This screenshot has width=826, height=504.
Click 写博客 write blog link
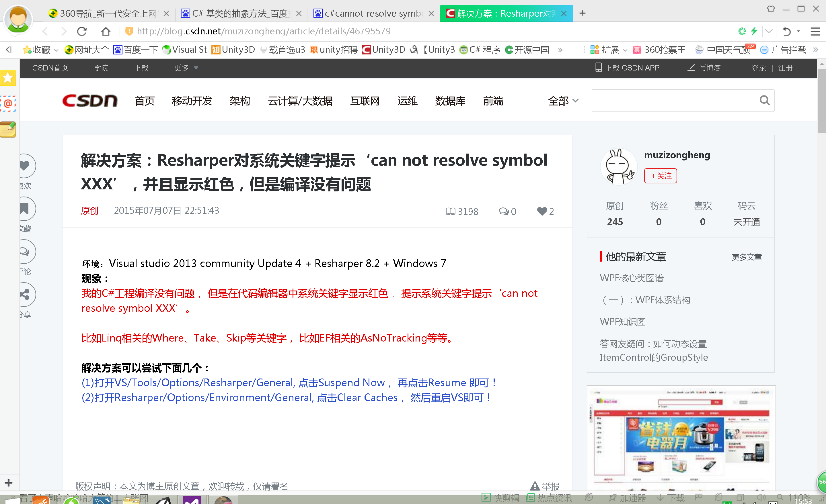point(704,68)
